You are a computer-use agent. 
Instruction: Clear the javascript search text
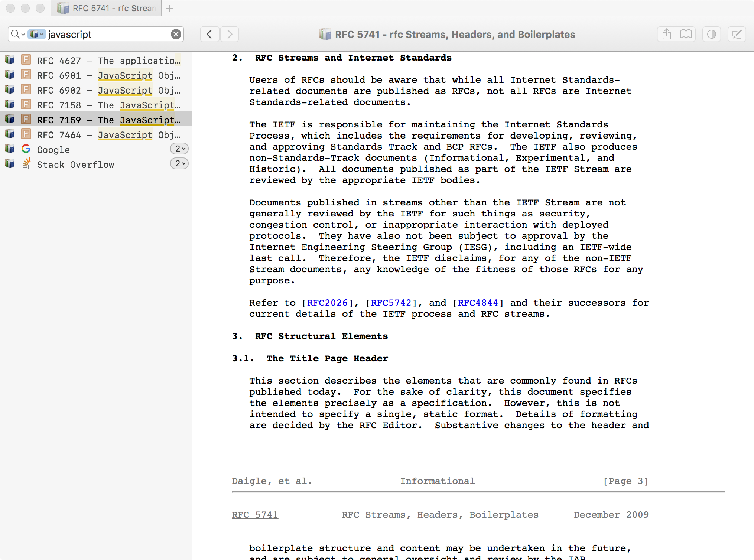pyautogui.click(x=176, y=34)
